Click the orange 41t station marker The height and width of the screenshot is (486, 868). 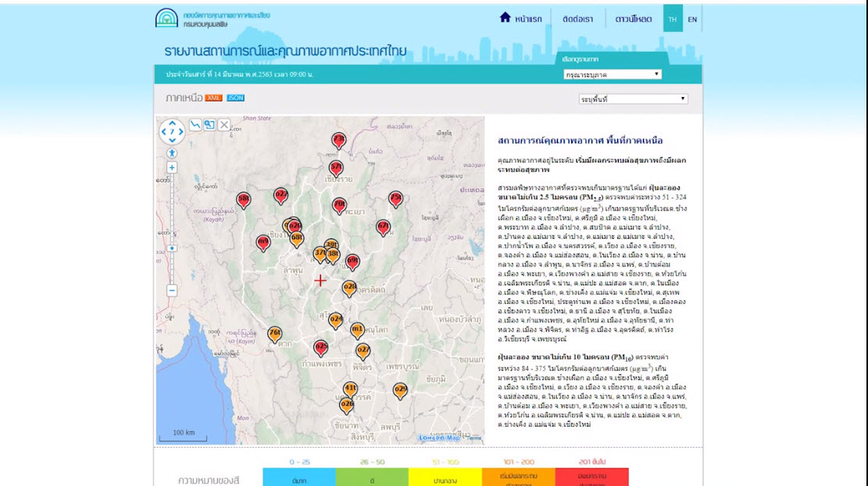pos(351,389)
